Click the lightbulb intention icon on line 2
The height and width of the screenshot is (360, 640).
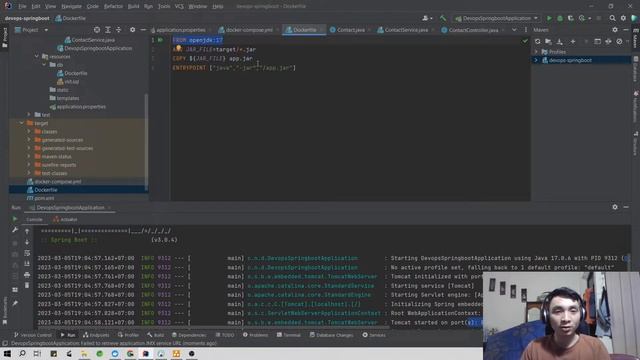pos(178,48)
